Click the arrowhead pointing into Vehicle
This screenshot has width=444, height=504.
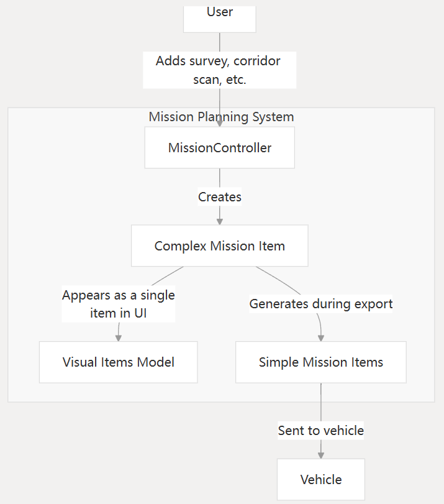pyautogui.click(x=321, y=455)
